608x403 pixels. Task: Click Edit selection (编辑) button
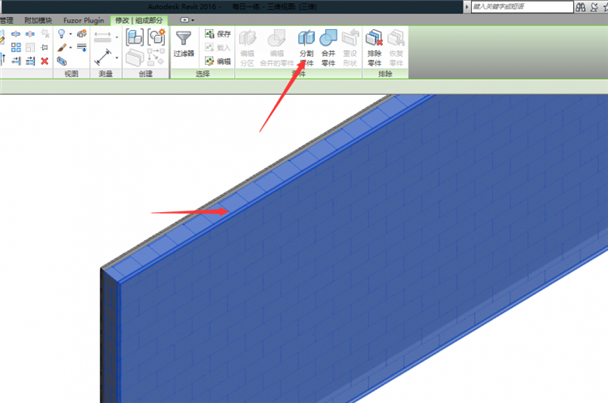(218, 61)
